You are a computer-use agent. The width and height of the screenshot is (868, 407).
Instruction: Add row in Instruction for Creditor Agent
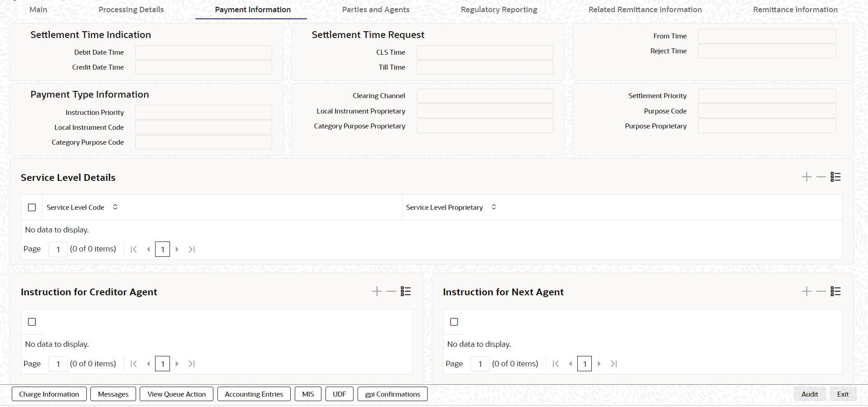coord(377,292)
